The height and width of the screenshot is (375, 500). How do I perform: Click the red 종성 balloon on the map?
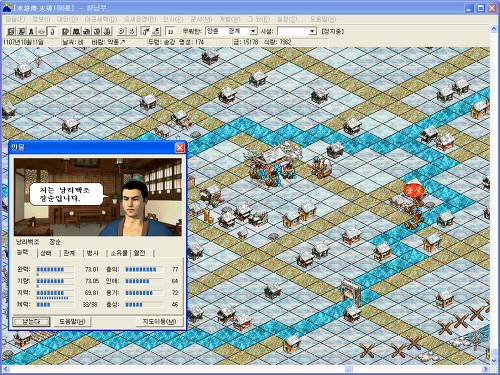(413, 191)
